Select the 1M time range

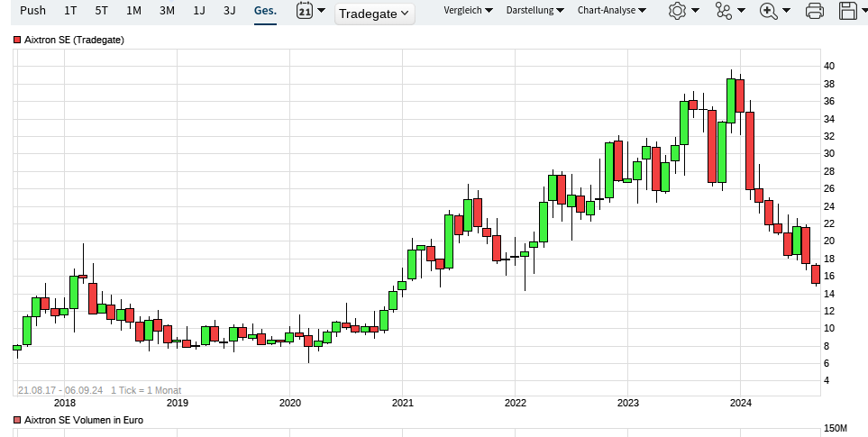133,11
